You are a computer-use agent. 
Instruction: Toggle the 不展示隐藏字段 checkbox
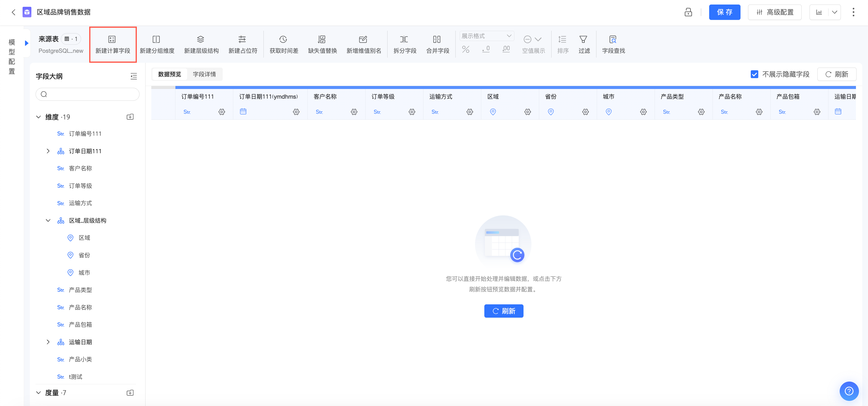click(x=754, y=74)
